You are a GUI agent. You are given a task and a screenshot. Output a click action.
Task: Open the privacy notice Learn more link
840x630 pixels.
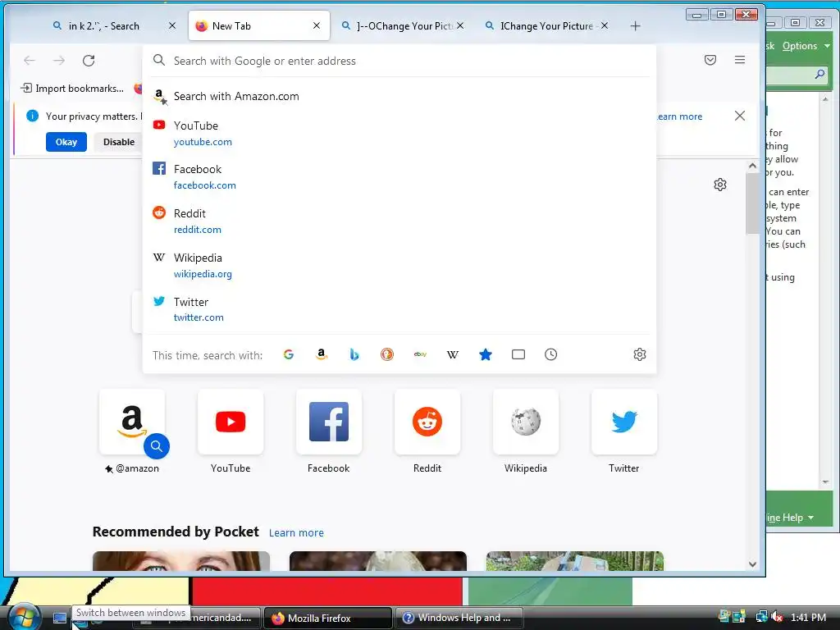[x=679, y=116]
